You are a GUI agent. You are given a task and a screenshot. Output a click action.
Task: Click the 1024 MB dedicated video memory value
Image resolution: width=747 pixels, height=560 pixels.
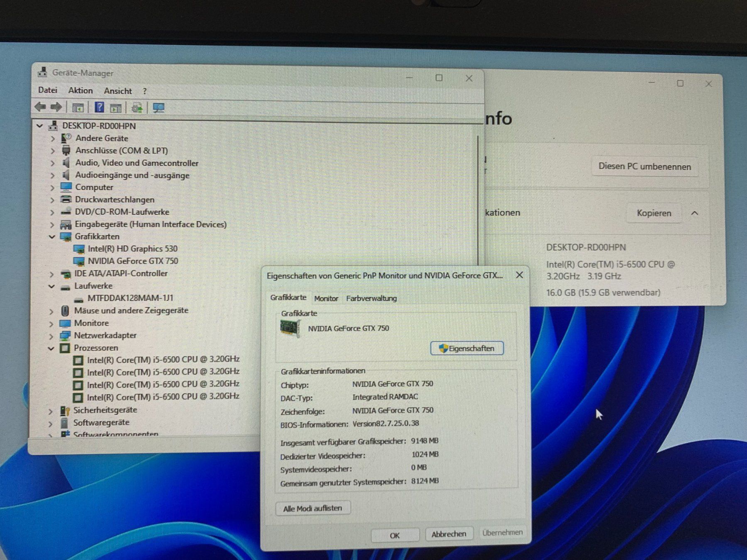(425, 455)
